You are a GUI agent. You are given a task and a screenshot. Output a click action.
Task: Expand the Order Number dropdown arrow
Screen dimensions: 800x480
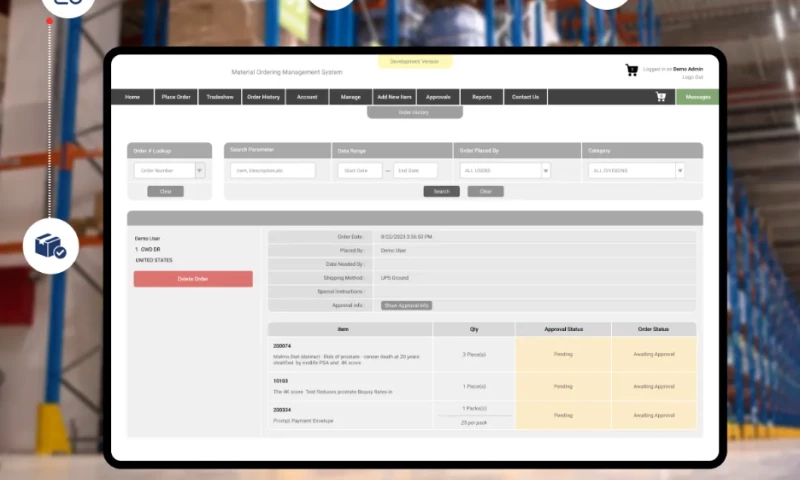(200, 170)
